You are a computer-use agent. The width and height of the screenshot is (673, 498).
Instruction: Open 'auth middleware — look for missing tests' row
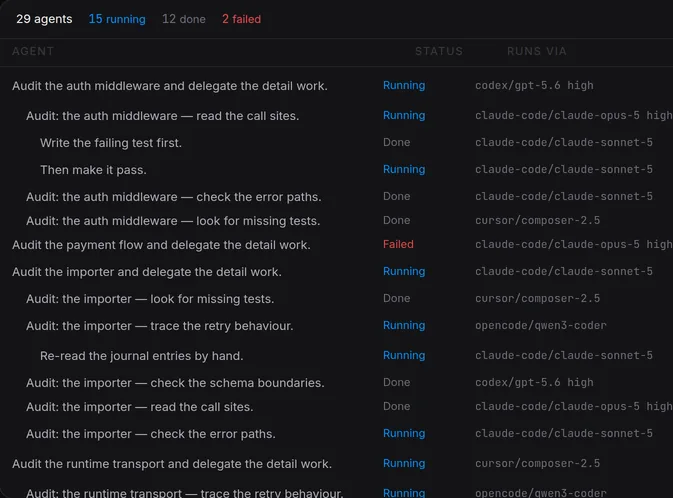click(336, 221)
